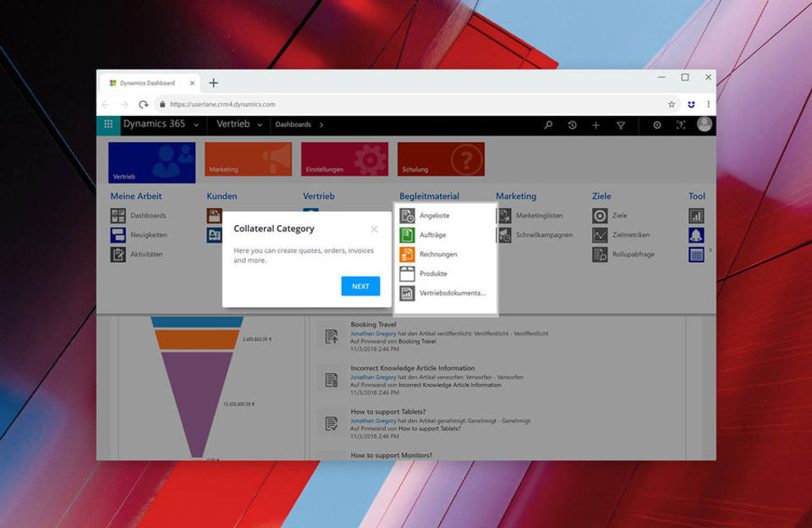This screenshot has width=812, height=528.
Task: Expand navigation with right arrow chevron
Action: (x=710, y=250)
